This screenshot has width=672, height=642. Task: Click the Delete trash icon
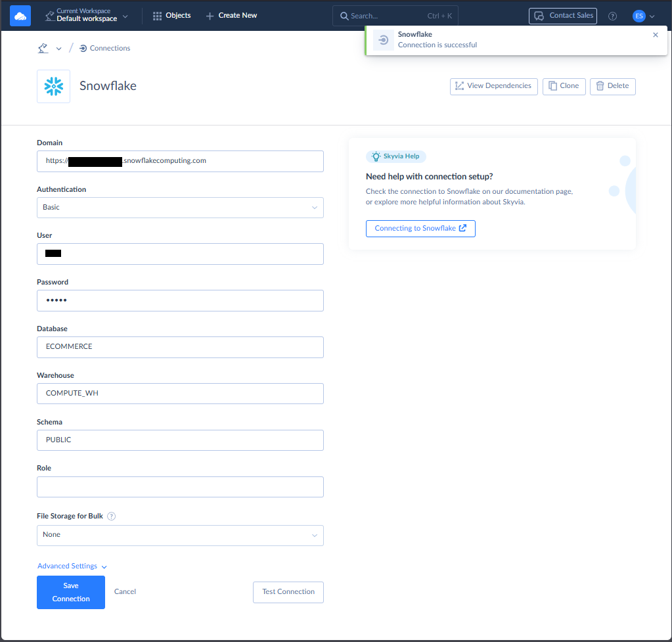(600, 86)
